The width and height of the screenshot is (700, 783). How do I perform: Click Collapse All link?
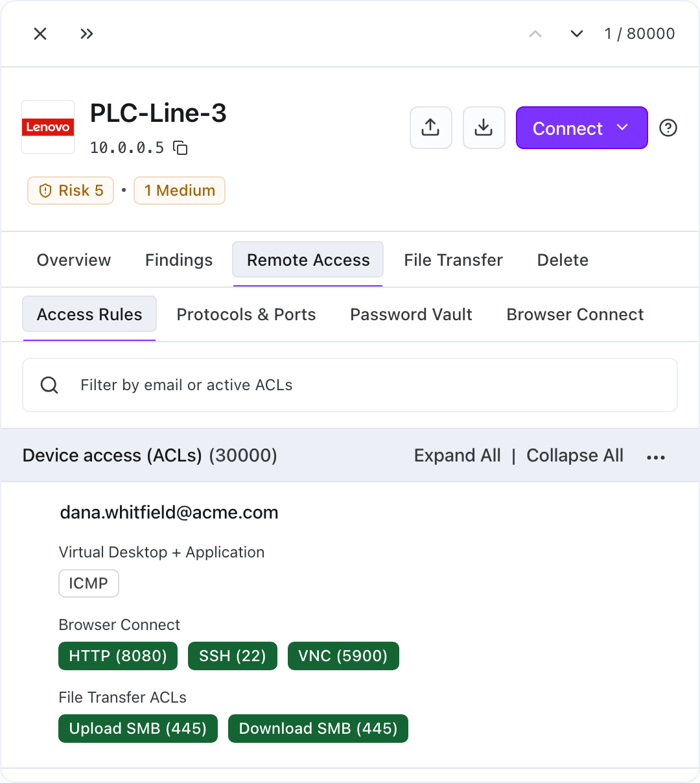(575, 456)
